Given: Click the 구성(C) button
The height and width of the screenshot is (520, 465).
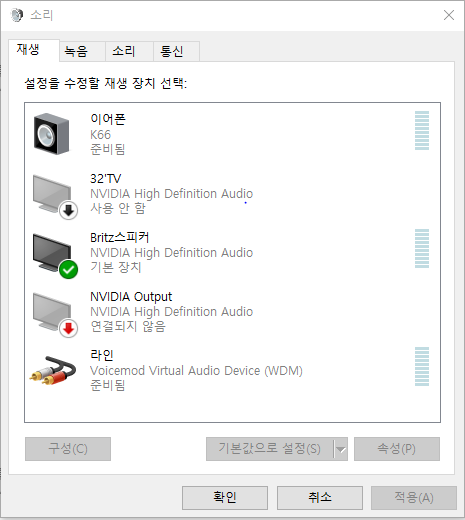Looking at the screenshot, I should 68,449.
